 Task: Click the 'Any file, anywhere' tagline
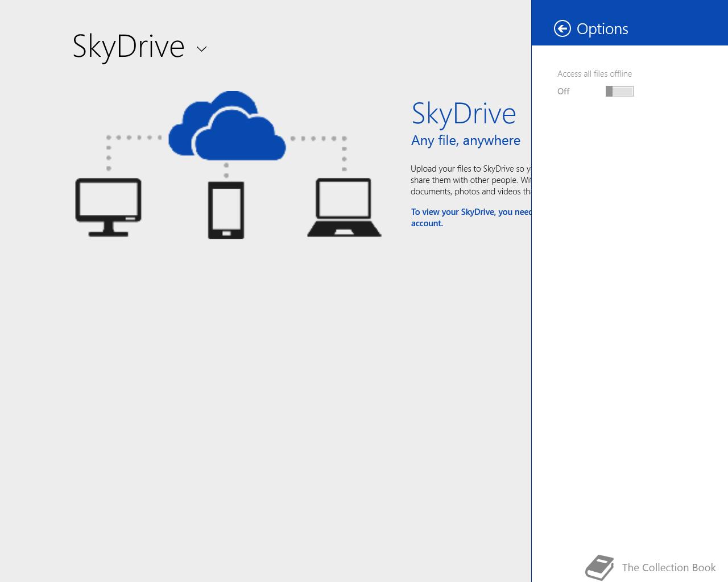pos(466,140)
